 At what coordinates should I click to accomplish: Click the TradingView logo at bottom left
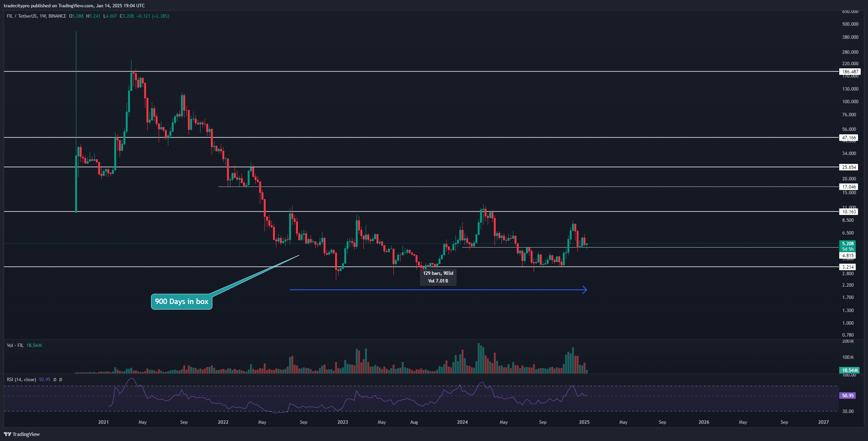point(22,434)
